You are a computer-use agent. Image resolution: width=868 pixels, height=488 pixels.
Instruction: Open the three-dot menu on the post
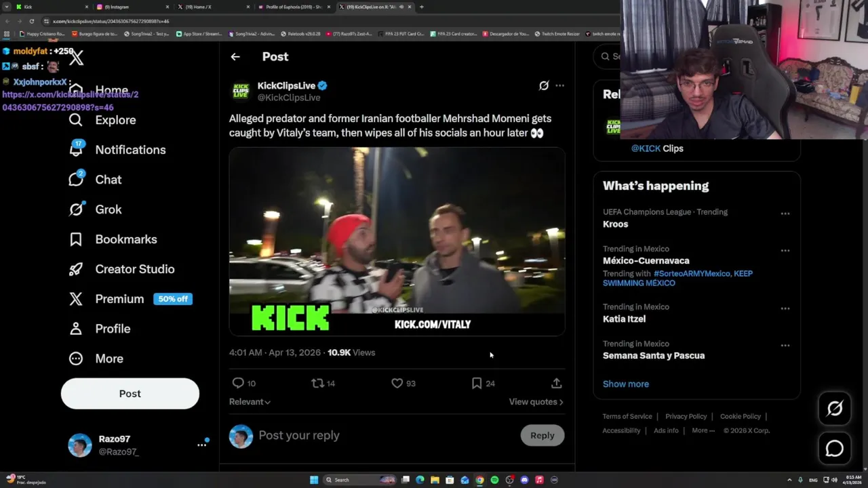[x=559, y=85]
